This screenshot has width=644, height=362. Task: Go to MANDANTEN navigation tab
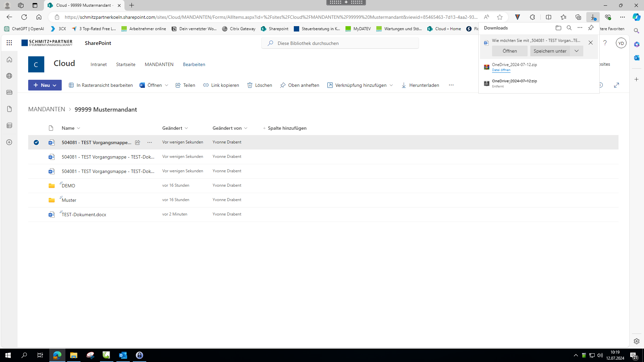pyautogui.click(x=159, y=64)
